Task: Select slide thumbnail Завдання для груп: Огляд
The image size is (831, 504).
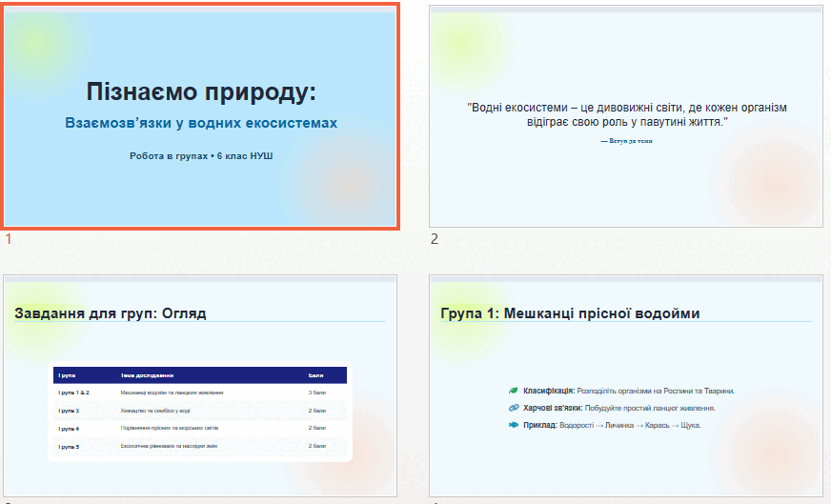Action: 200,386
